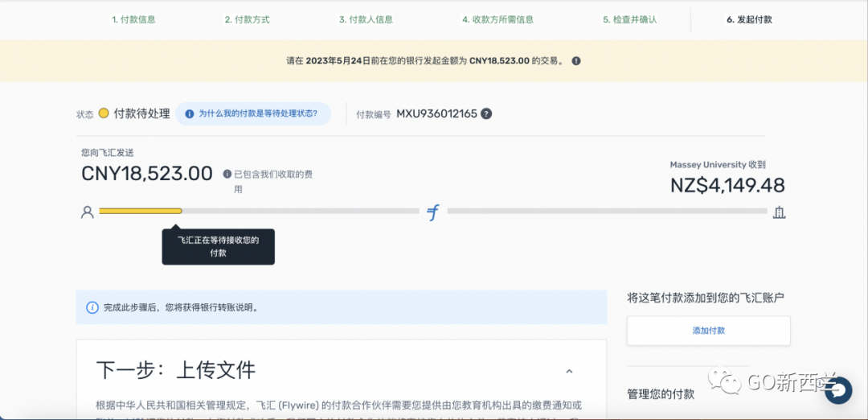
Task: Click the grey progress bar toward Massey University
Action: (x=608, y=211)
